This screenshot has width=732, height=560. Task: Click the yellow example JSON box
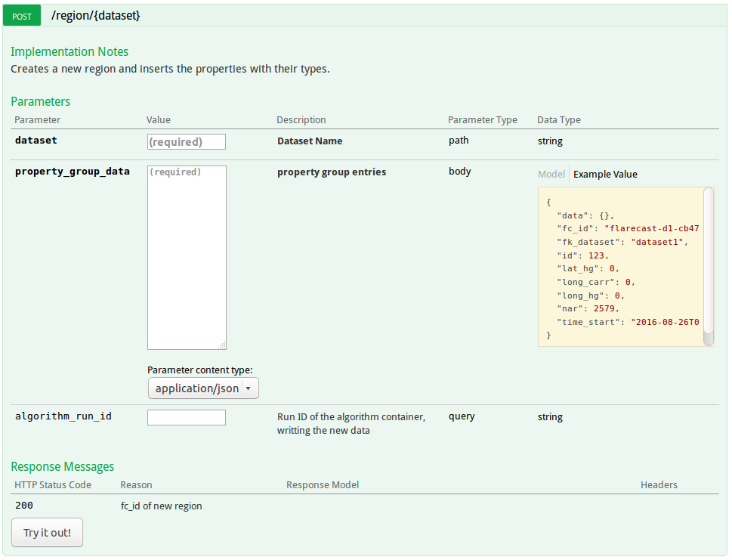619,267
